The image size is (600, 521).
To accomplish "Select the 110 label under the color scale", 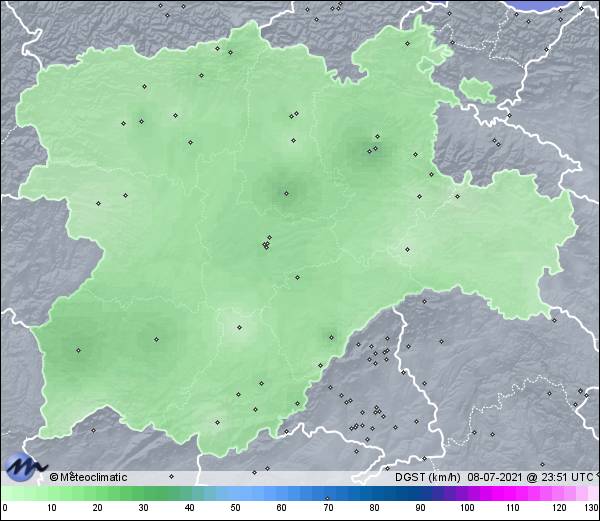I will [x=513, y=508].
